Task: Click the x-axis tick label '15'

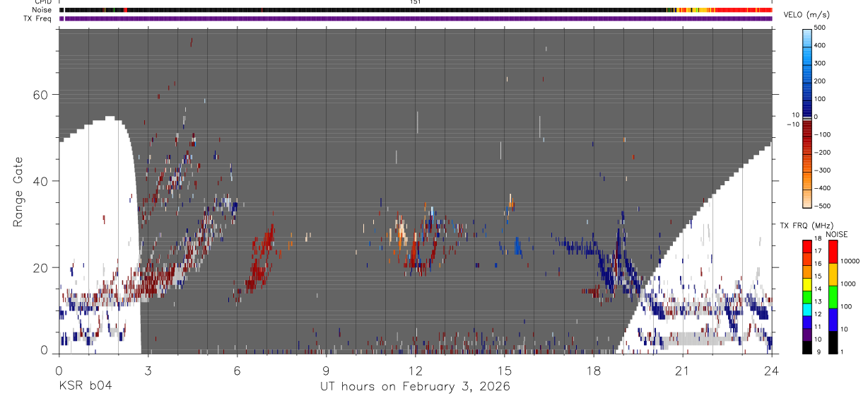Action: 505,371
